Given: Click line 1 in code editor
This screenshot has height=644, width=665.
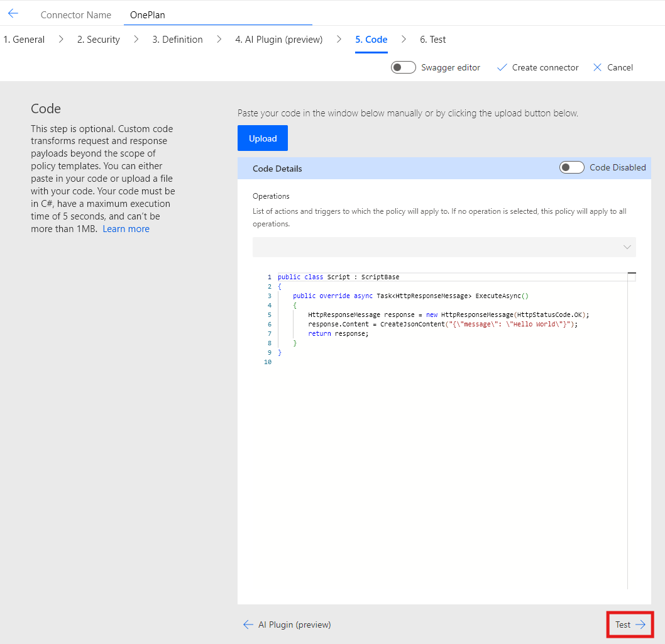Looking at the screenshot, I should coord(338,277).
